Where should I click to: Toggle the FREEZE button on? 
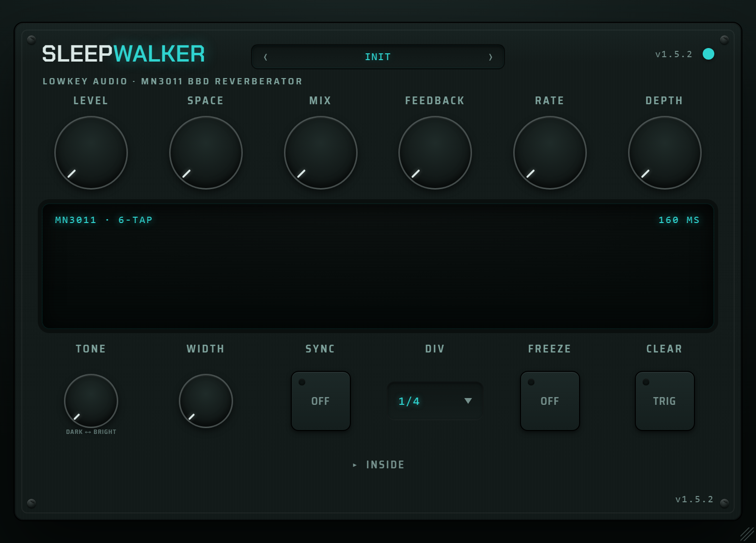[x=550, y=401]
